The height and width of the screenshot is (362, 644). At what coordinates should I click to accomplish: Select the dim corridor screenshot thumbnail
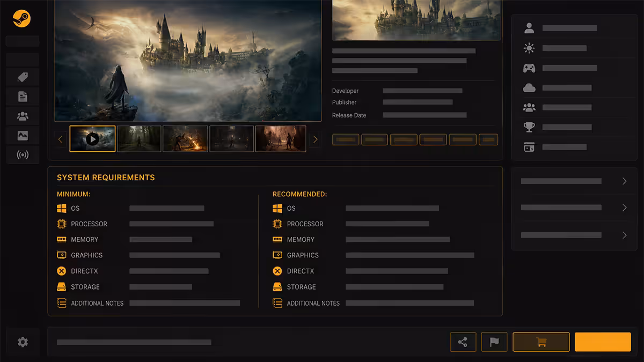point(231,139)
